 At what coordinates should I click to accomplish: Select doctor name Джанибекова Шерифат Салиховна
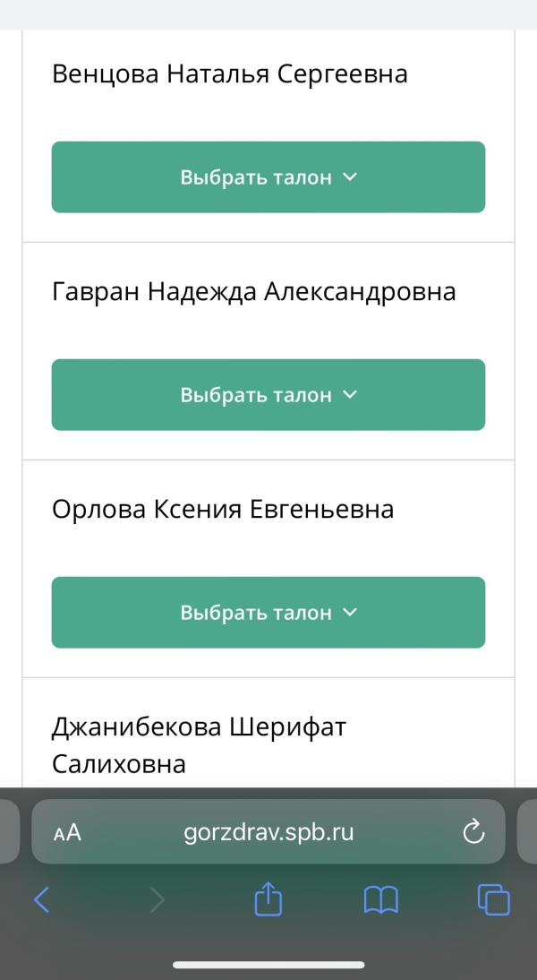(x=200, y=745)
